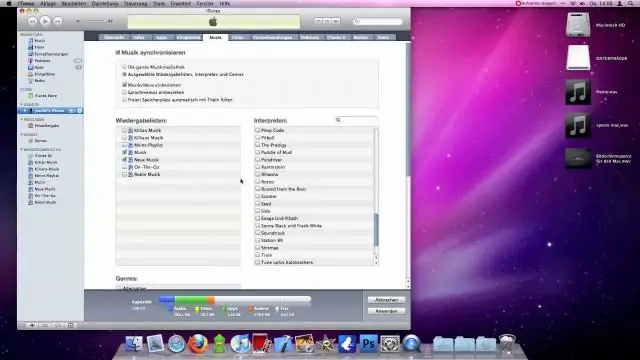
Task: Select Filme library icon in sidebar
Action: (31, 47)
